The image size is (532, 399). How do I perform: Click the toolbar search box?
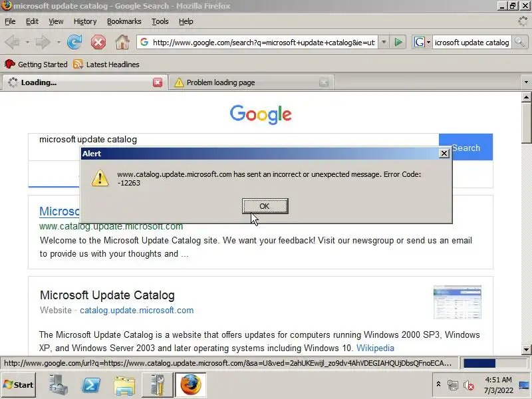471,43
